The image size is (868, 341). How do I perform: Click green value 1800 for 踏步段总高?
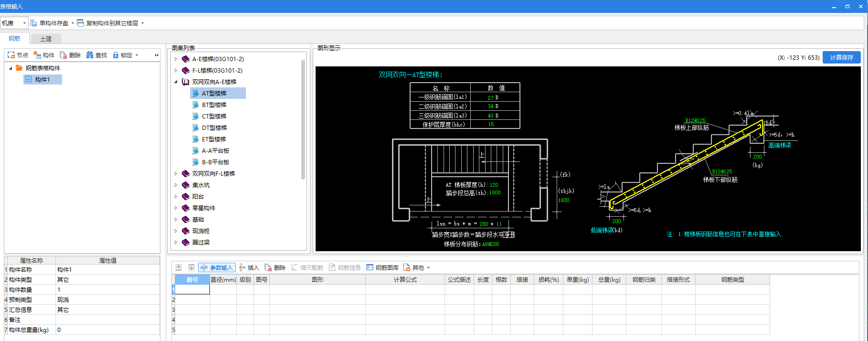click(495, 193)
